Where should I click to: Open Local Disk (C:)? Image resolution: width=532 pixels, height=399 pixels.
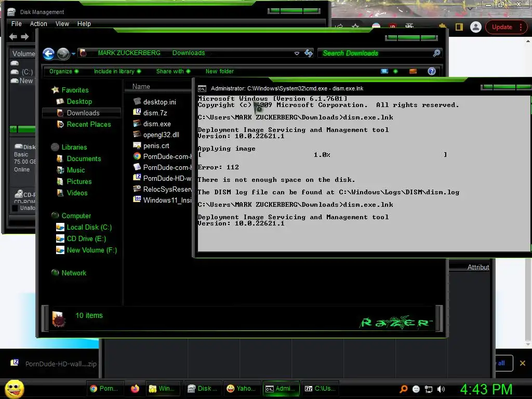[x=89, y=227]
